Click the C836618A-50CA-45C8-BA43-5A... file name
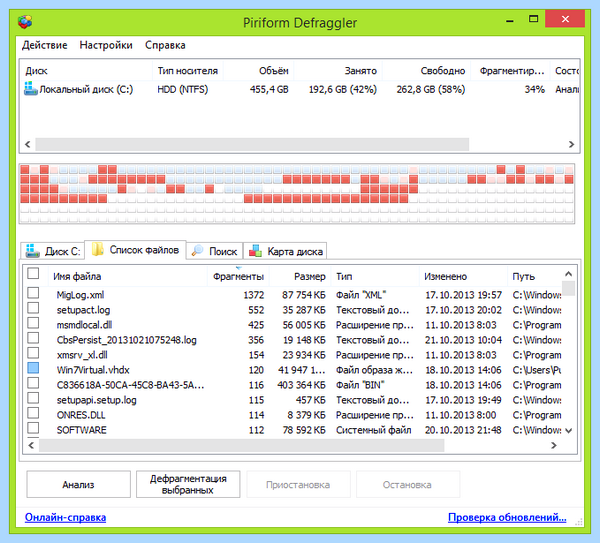The height and width of the screenshot is (543, 600). point(130,385)
